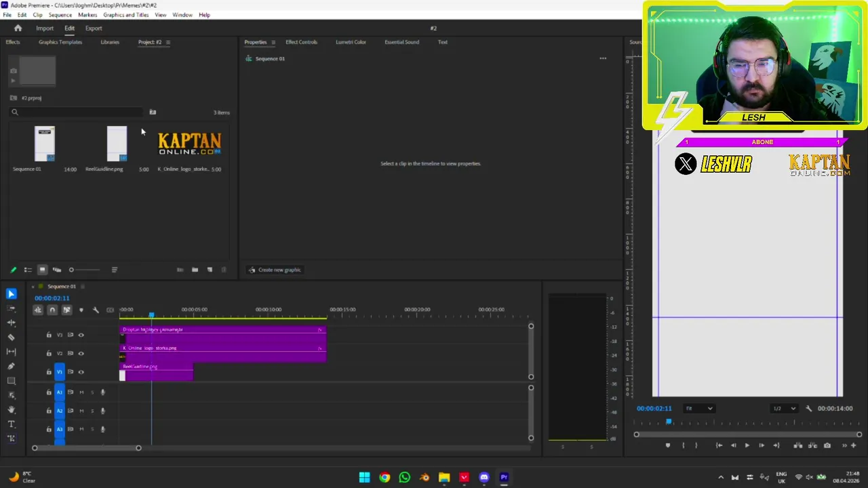The height and width of the screenshot is (488, 868).
Task: Select the Razor tool
Action: (11, 337)
